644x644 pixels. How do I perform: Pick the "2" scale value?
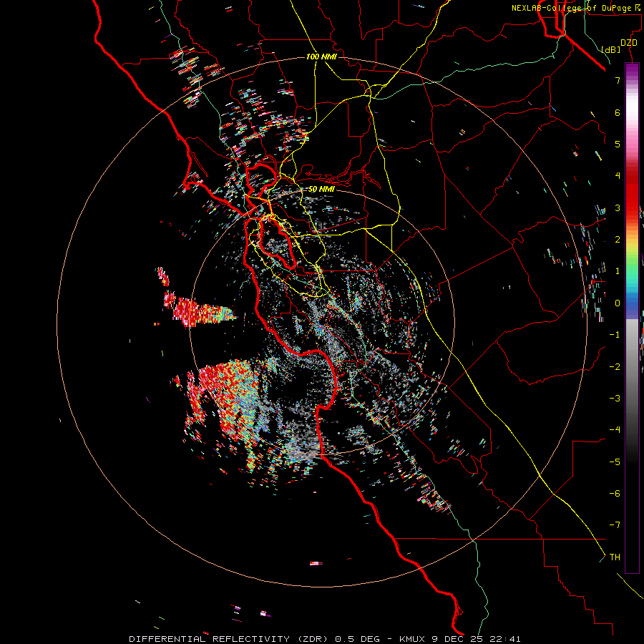(x=618, y=240)
